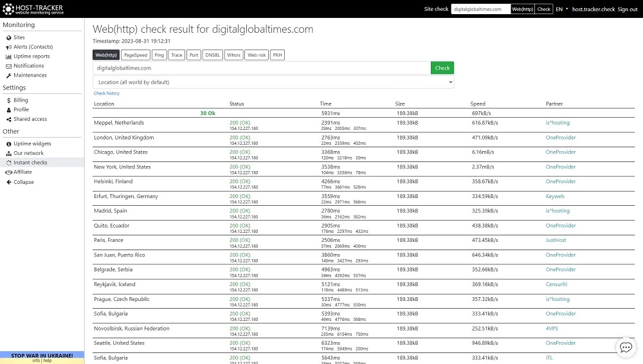Switch to the PageSpeed tab
Viewport: 643px width, 364px height.
pyautogui.click(x=135, y=55)
